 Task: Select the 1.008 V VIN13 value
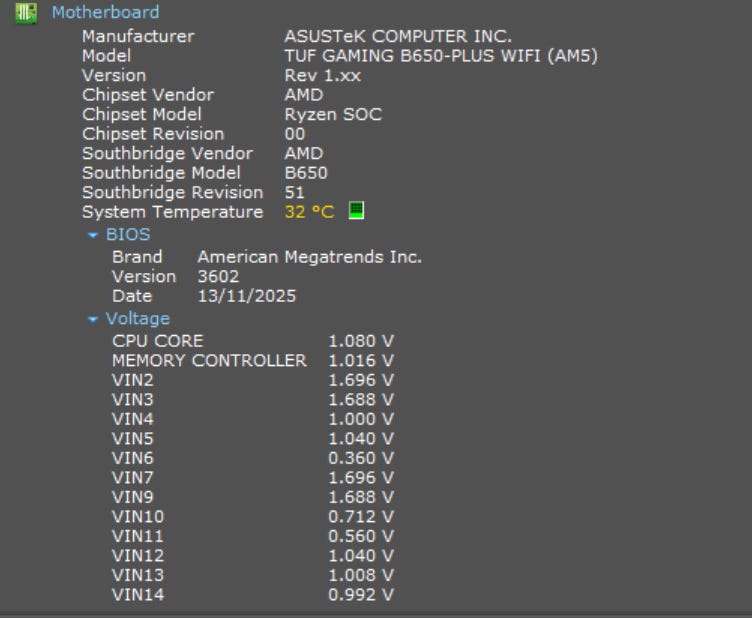(361, 575)
